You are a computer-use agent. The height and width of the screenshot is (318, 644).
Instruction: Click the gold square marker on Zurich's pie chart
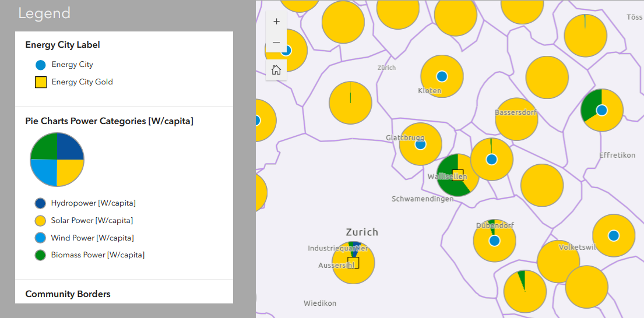(x=353, y=263)
